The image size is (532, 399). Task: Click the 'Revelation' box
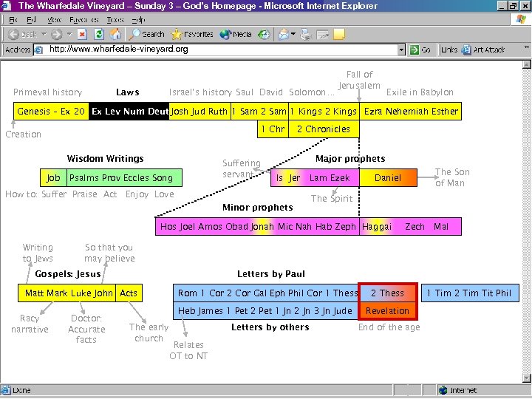(388, 311)
